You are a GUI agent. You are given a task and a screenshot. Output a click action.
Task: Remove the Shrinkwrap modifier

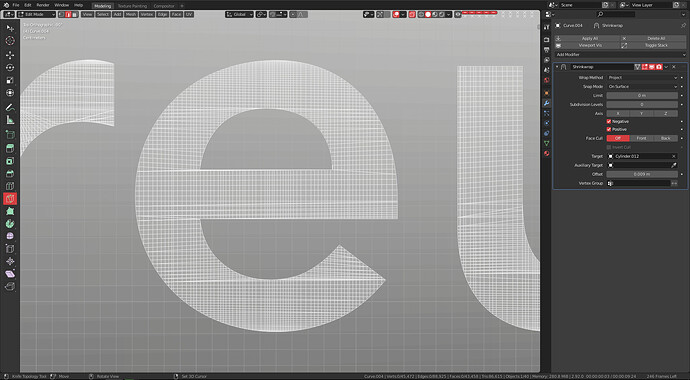[674, 67]
